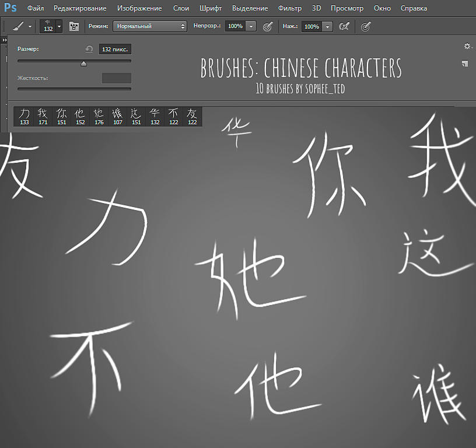Screen dimensions: 476x448
Task: Click the Жесткость hardness slider track
Action: pos(75,89)
